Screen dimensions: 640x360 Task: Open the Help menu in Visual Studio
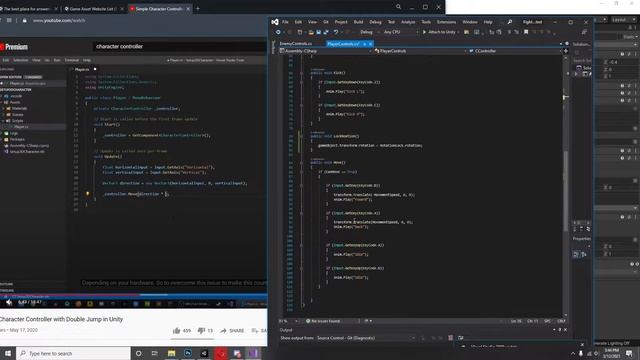pos(488,22)
